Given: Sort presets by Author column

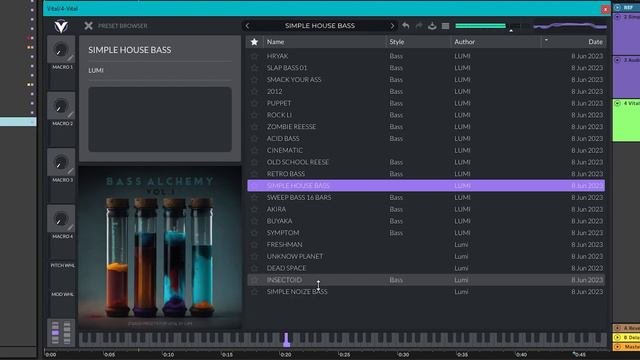Looking at the screenshot, I should point(464,42).
